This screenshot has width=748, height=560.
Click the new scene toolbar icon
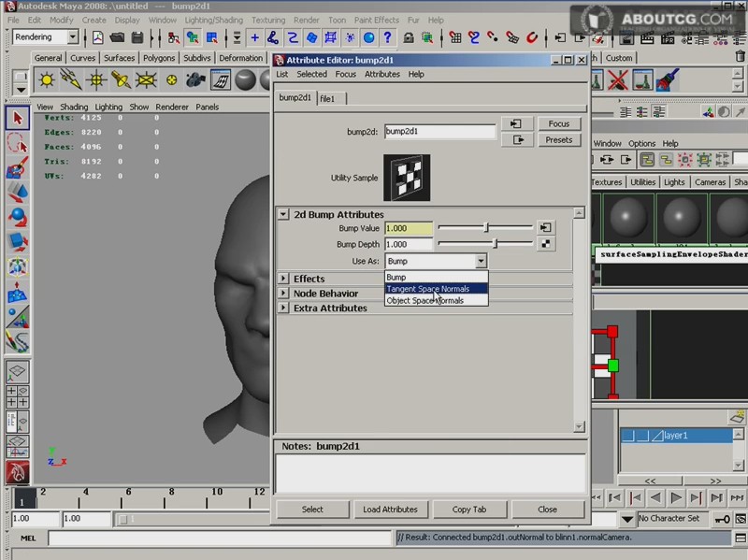[98, 37]
